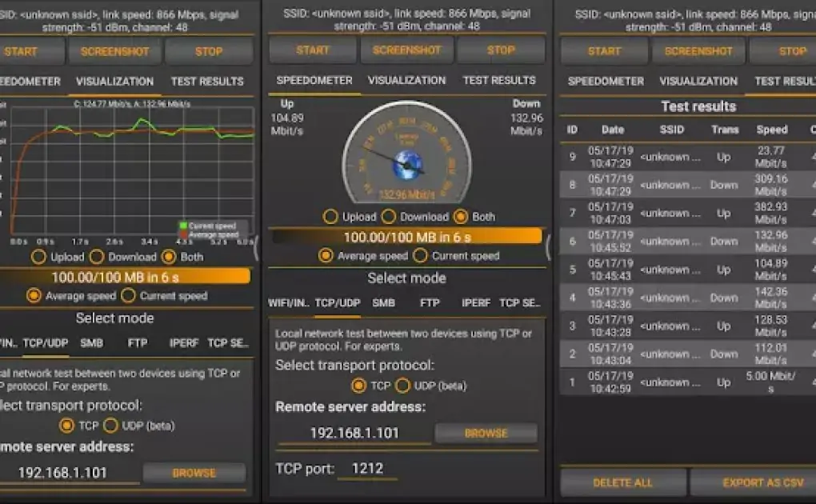Switch to IPERF mode on graph screen
This screenshot has width=816, height=504.
coord(184,343)
